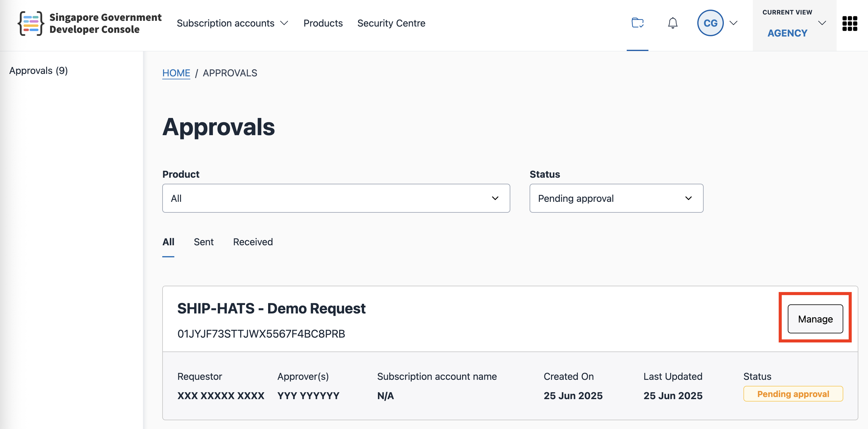
Task: Switch to the Received tab
Action: [x=253, y=242]
